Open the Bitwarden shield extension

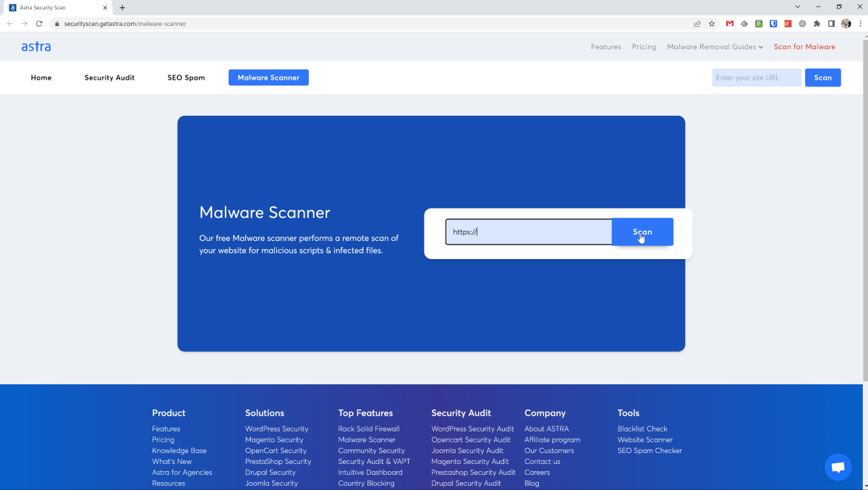pos(773,23)
